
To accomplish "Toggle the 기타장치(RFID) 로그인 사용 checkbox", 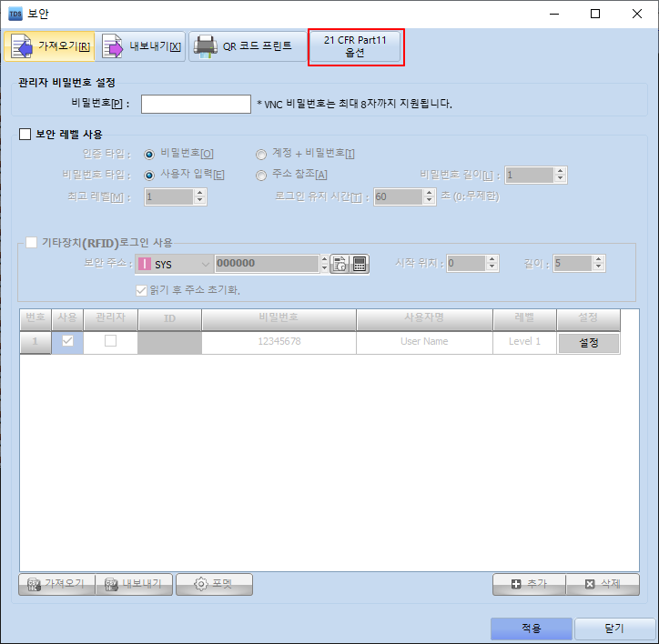I will click(x=32, y=243).
